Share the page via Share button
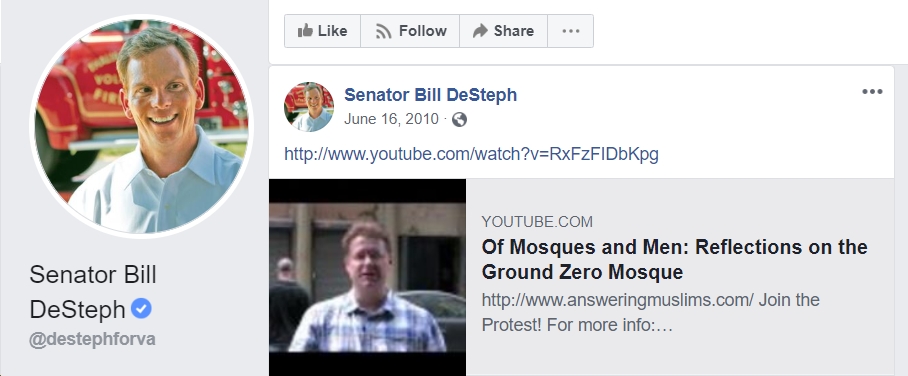908x376 pixels. click(x=503, y=31)
